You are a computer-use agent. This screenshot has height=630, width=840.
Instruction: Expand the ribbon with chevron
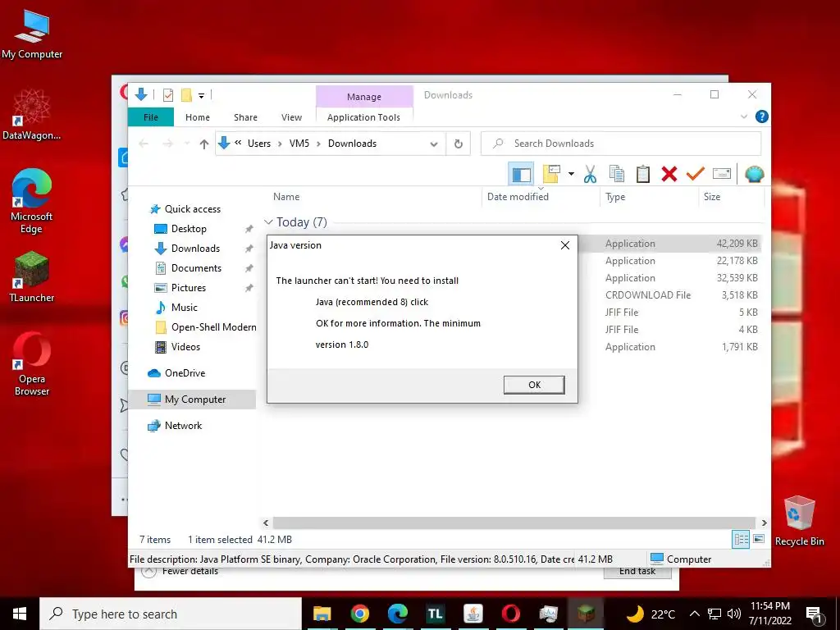(743, 116)
